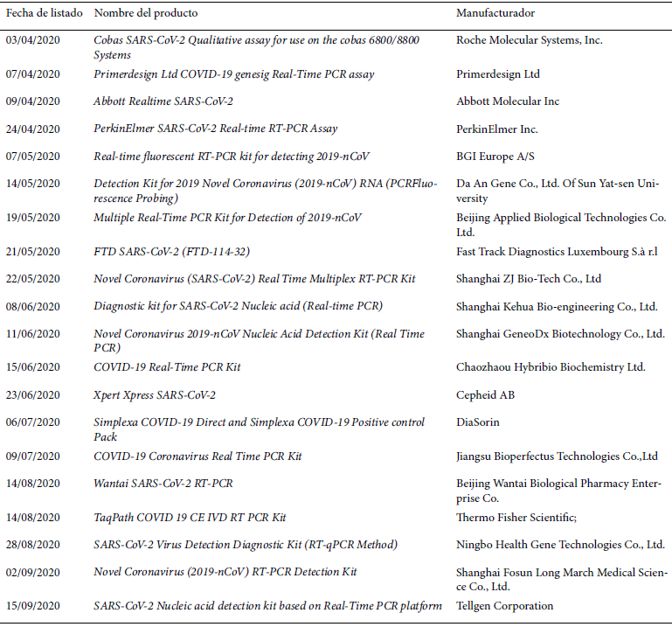Select PerkinElmer Inc. manufacturer

tap(497, 129)
